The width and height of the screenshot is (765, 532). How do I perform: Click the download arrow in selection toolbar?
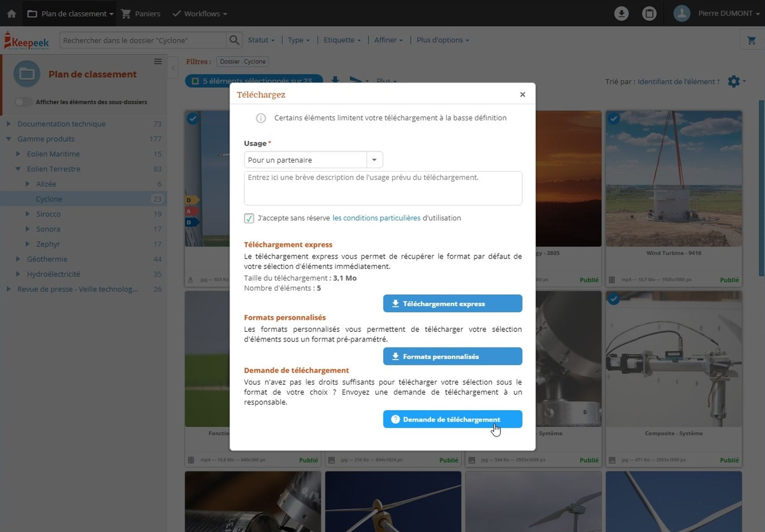point(335,79)
